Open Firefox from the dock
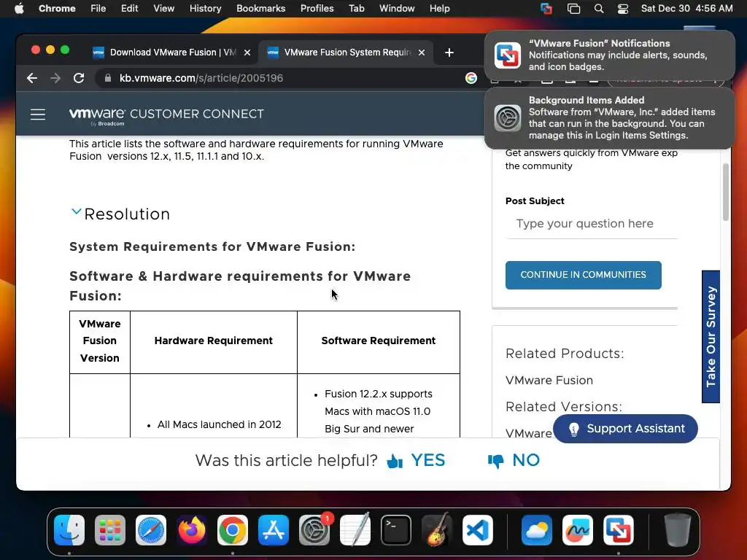Screen dimensions: 747x560 pyautogui.click(x=192, y=529)
